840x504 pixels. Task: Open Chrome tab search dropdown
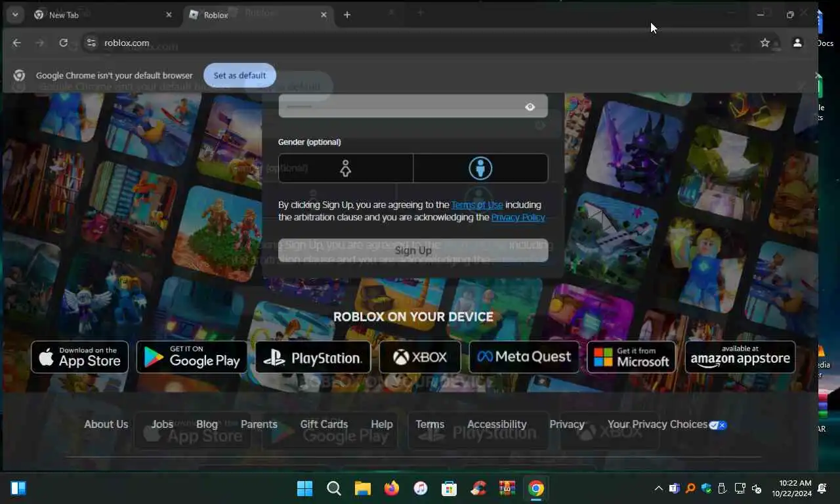[14, 14]
